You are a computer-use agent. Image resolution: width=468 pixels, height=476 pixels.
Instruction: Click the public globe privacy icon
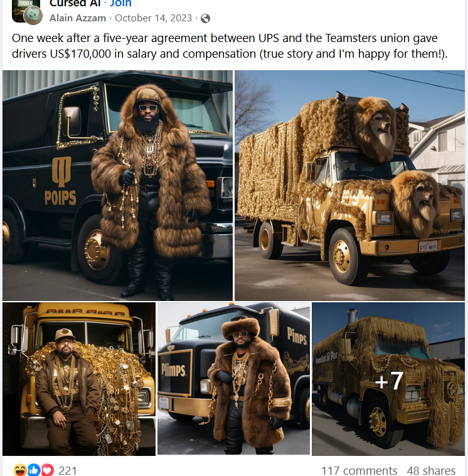(205, 19)
